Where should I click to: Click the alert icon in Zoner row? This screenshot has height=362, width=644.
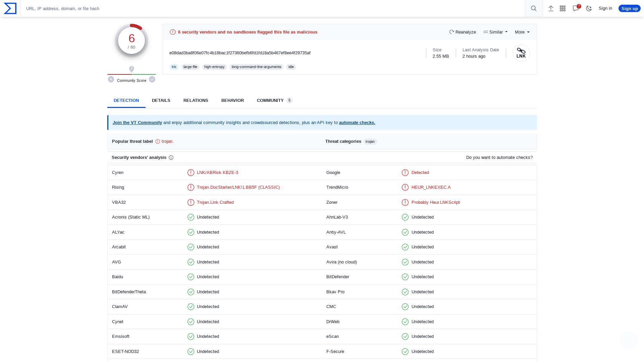coord(405,202)
